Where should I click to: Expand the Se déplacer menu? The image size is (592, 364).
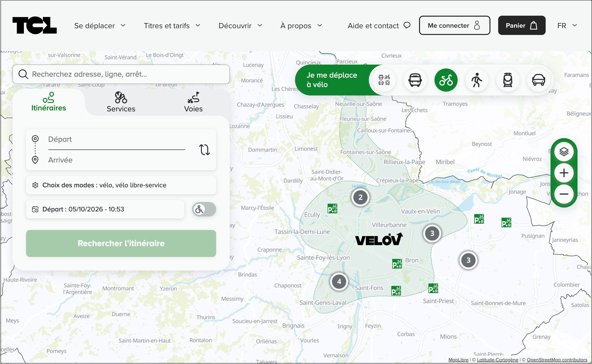click(x=100, y=26)
